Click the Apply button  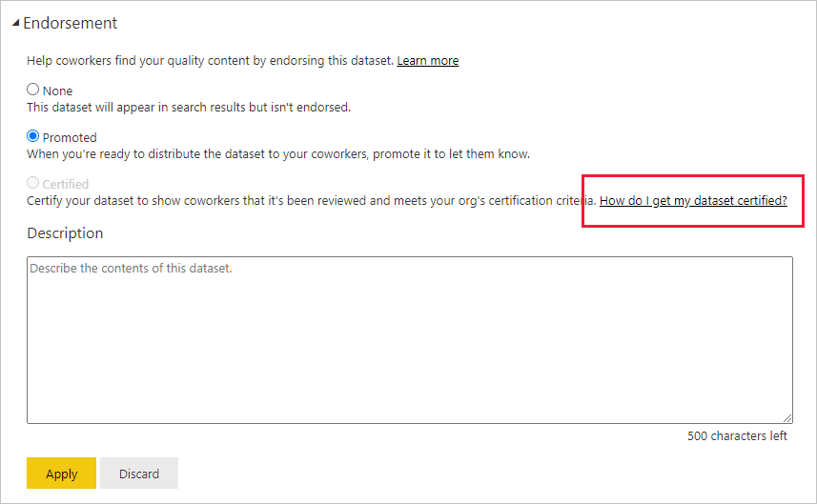click(x=61, y=474)
